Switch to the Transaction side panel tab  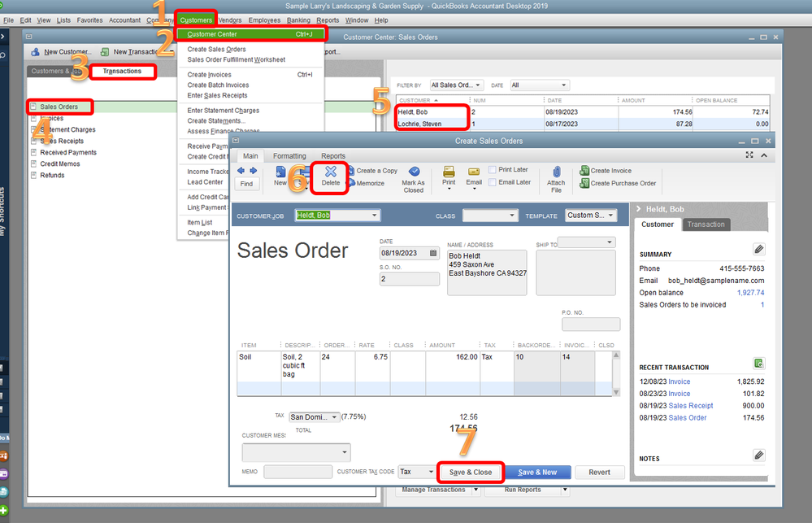coord(706,224)
